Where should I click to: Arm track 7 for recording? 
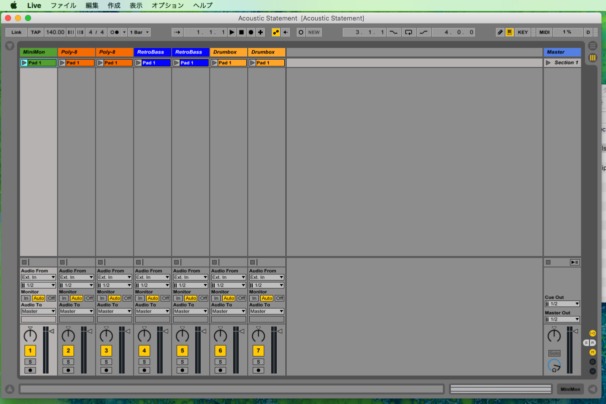[258, 370]
